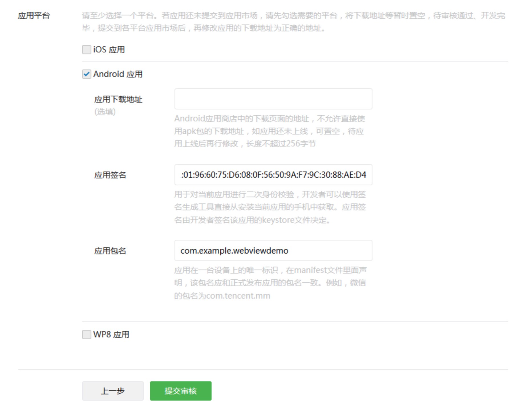The height and width of the screenshot is (420, 531).
Task: Click the 应用签名 field label
Action: pos(110,175)
